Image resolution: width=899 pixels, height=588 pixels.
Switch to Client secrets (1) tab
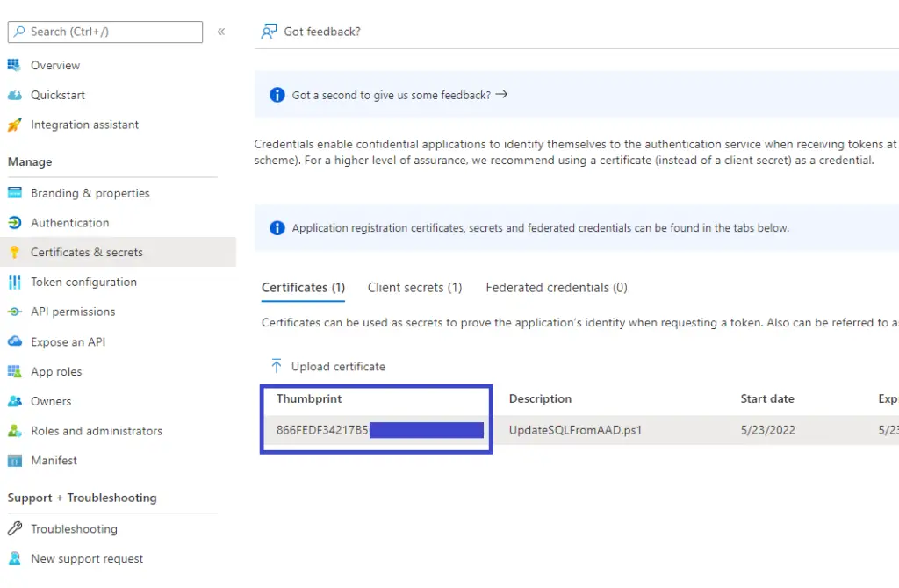coord(414,288)
